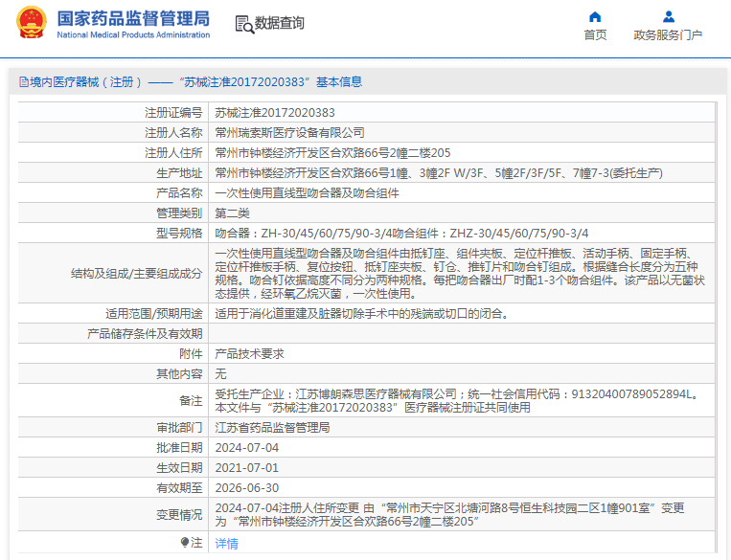Select 常州瑞索斯医疗设备有限公司 cell
The image size is (731, 560).
pos(289,133)
